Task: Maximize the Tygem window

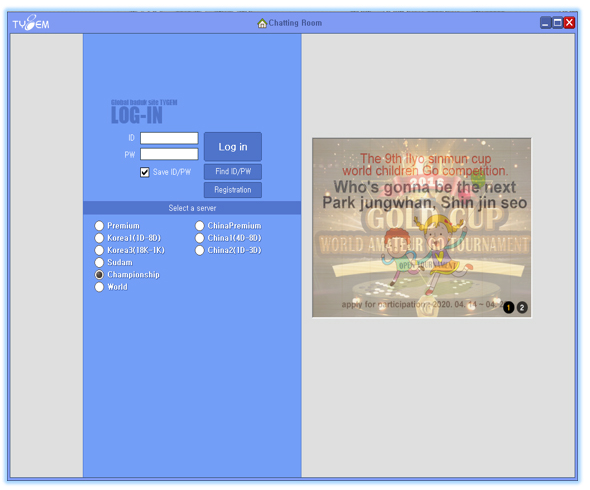Action: pyautogui.click(x=558, y=23)
